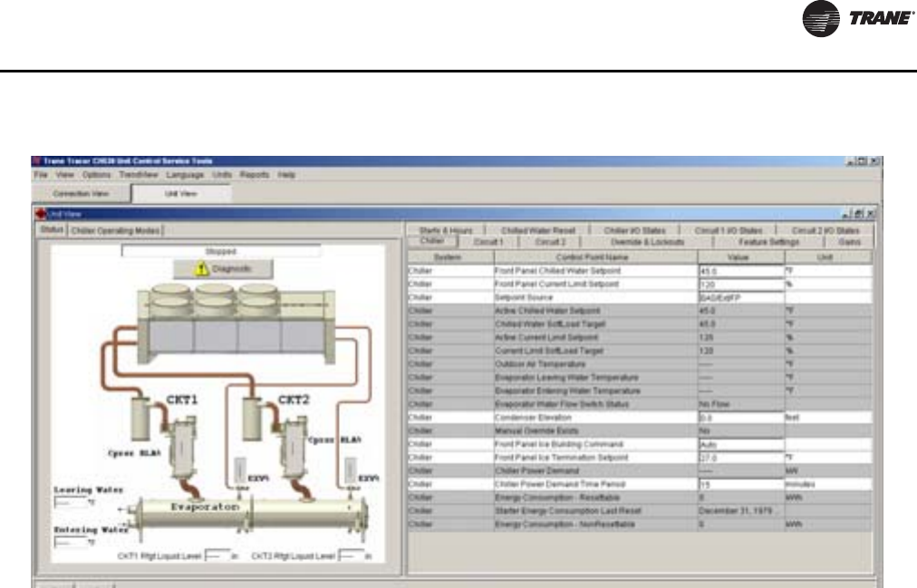Viewport: 917px width, 588px height.
Task: Click the CKT1 Rfgt Liquid Level field
Action: click(x=217, y=555)
